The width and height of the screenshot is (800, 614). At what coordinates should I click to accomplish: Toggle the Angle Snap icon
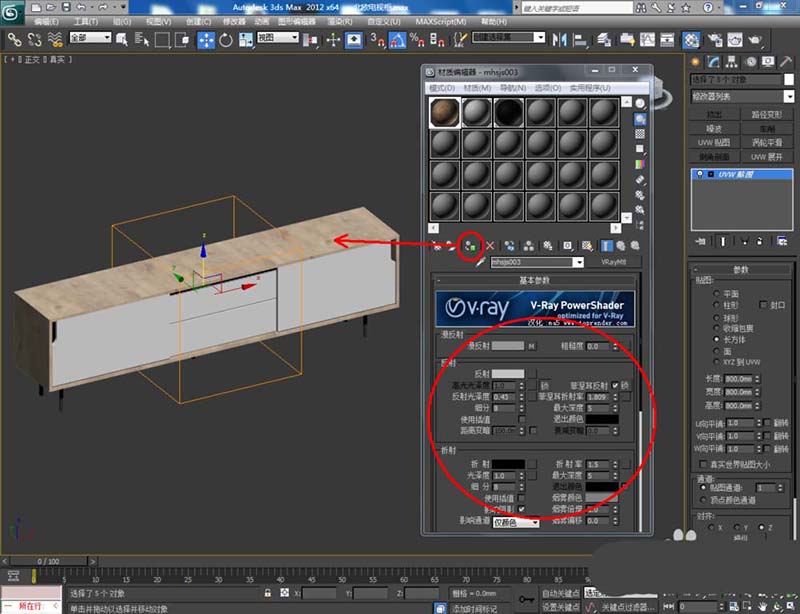pyautogui.click(x=396, y=39)
